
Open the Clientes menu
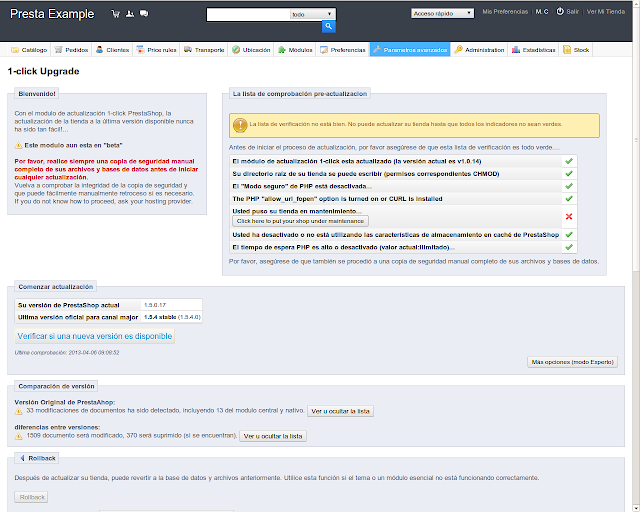[x=113, y=50]
